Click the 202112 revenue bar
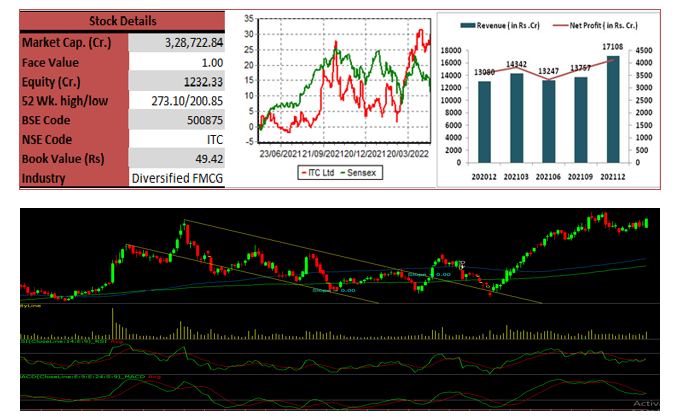Viewport: 677px width, 420px height. (x=613, y=109)
